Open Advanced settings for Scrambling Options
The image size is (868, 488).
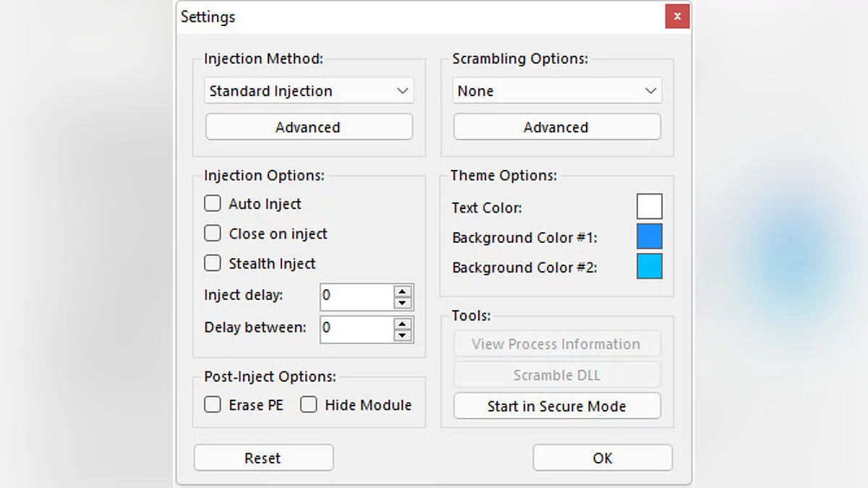click(557, 127)
